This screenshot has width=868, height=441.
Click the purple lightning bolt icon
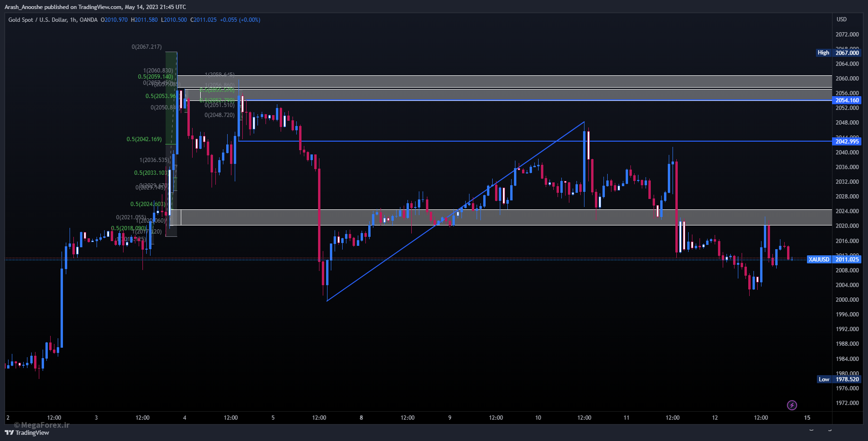pos(792,405)
